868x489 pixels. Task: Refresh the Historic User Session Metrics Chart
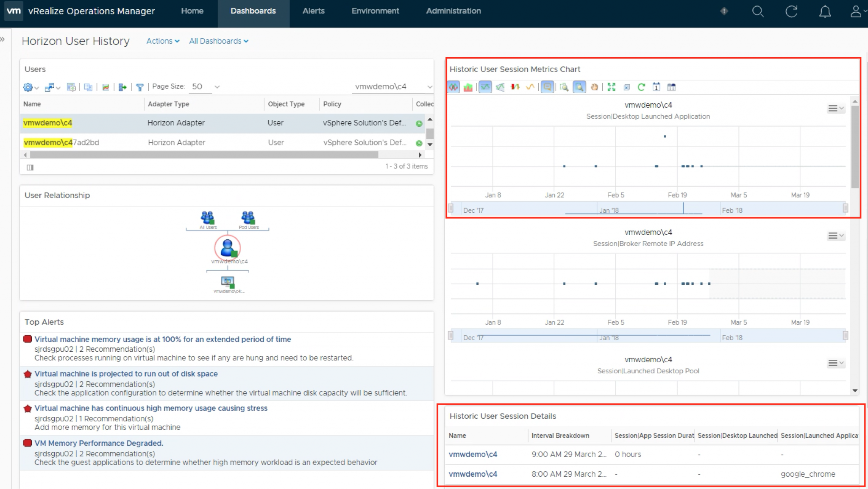coord(642,87)
